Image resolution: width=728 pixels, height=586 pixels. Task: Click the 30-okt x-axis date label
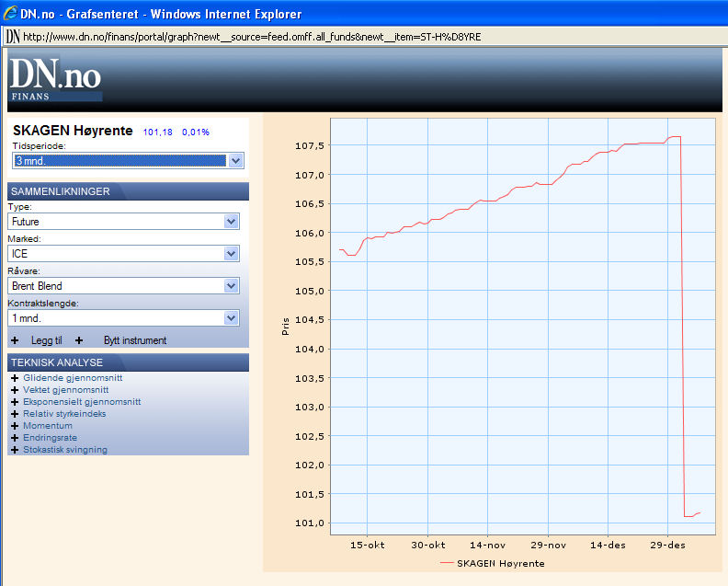(x=428, y=546)
